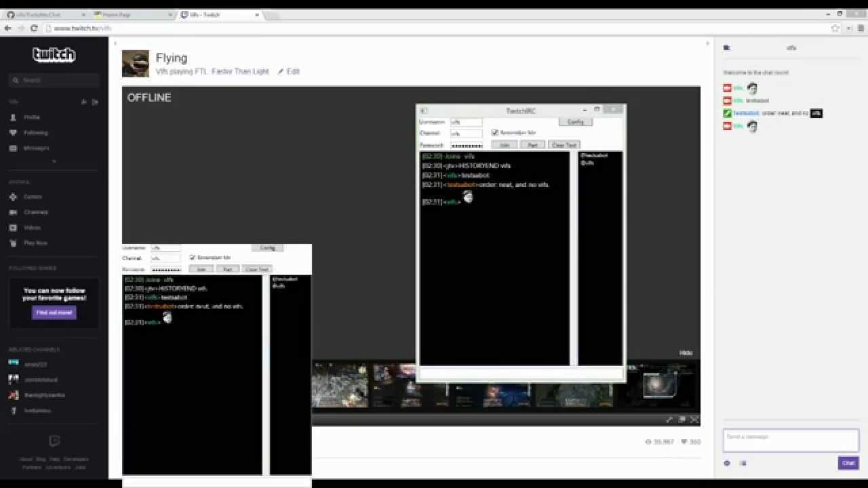
Task: Click testsabot name in Twitch chat
Action: [746, 113]
